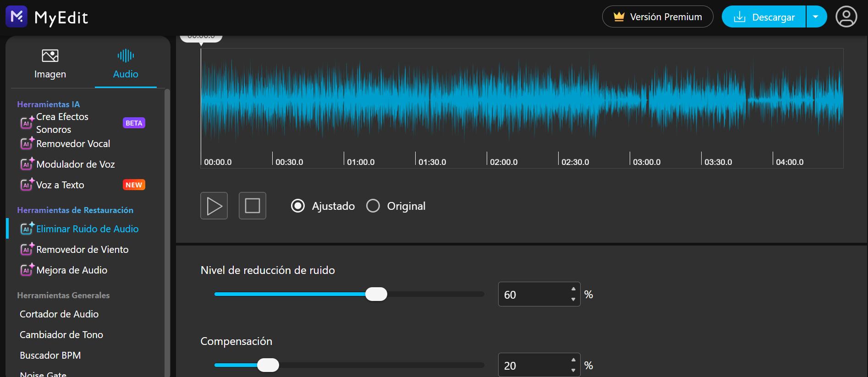This screenshot has height=377, width=868.
Task: Click the Descargar button
Action: pyautogui.click(x=764, y=17)
